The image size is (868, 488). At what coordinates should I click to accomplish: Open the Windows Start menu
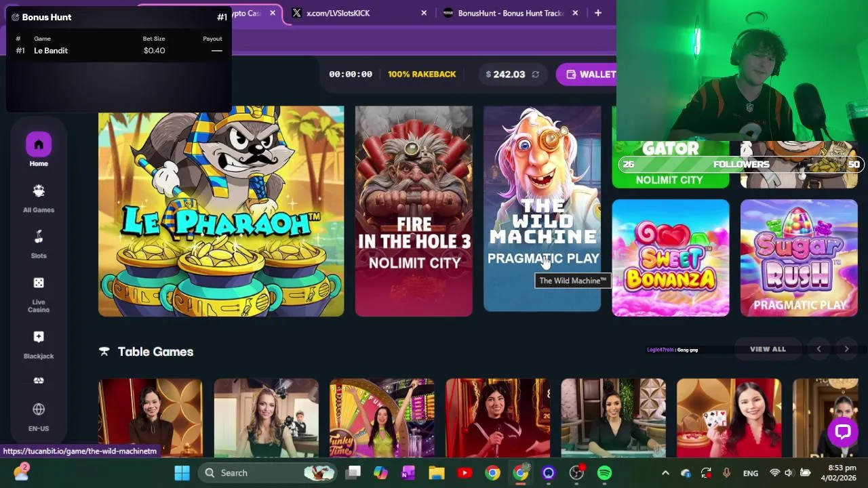point(182,473)
